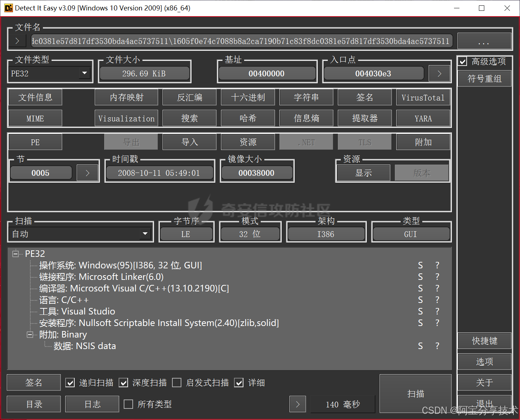The height and width of the screenshot is (420, 520).
Task: Click the 快捷键 shortcuts button
Action: click(485, 341)
